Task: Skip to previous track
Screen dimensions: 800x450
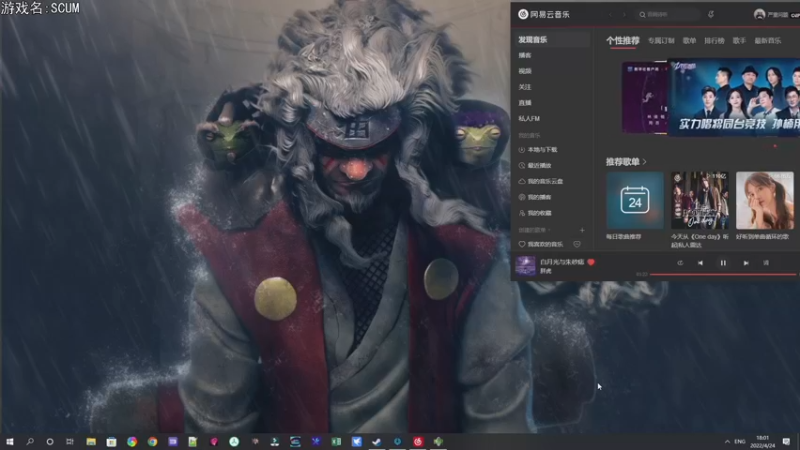Action: pos(700,263)
